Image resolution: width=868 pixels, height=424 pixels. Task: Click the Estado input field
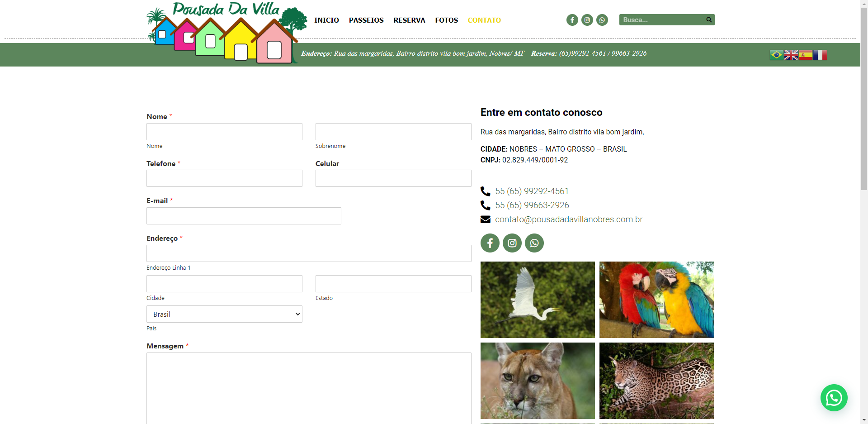pos(393,284)
